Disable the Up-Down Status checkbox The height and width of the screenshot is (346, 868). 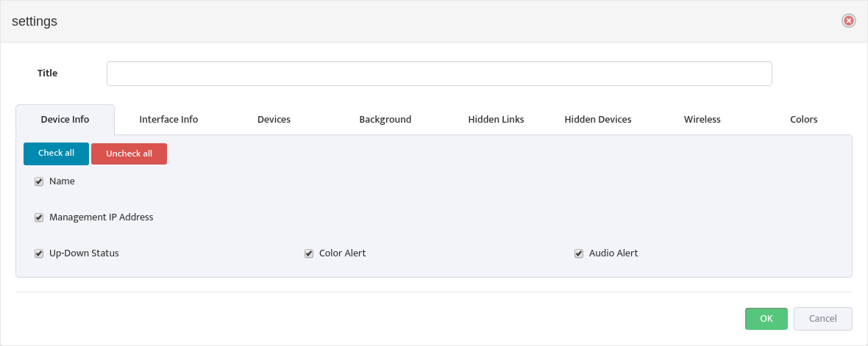point(39,253)
